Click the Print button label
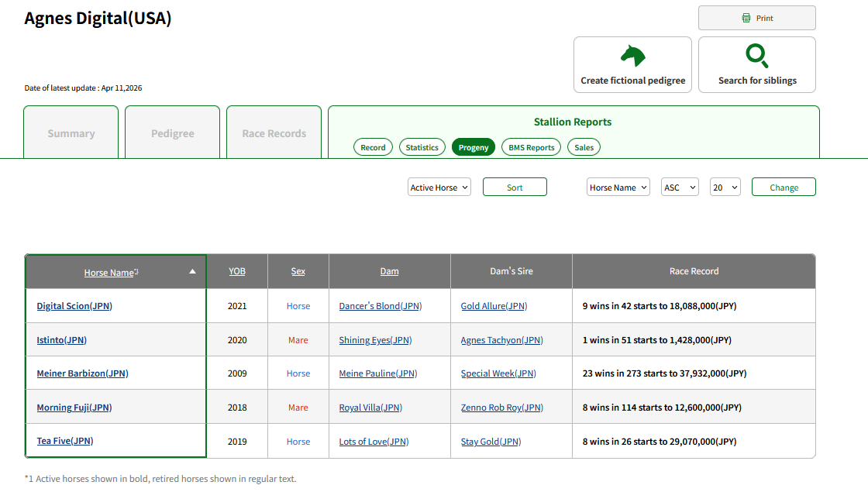This screenshot has height=492, width=868. [764, 19]
